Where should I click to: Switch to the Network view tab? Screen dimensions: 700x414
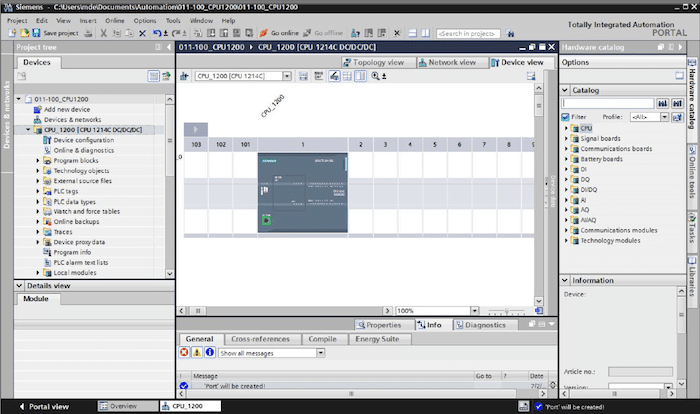[x=453, y=62]
